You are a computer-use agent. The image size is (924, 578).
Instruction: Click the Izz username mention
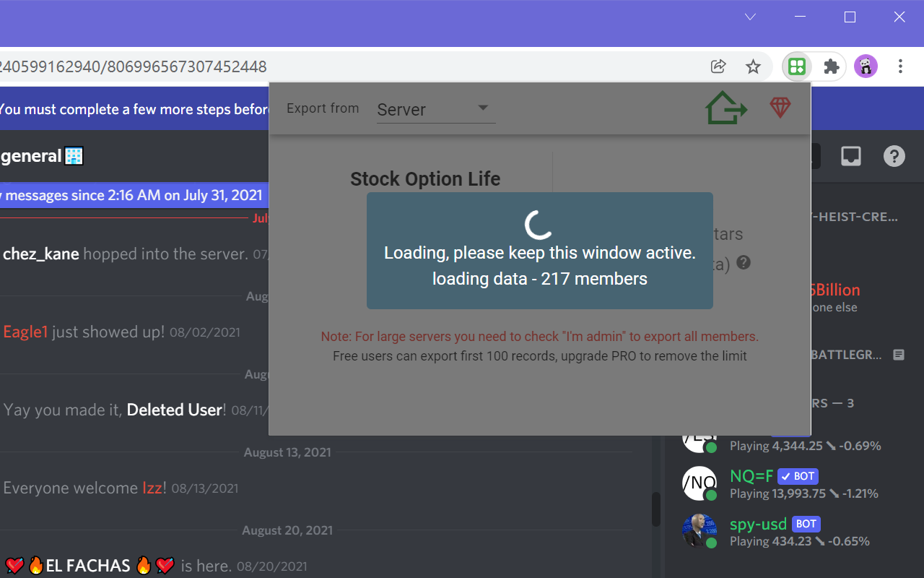click(152, 488)
